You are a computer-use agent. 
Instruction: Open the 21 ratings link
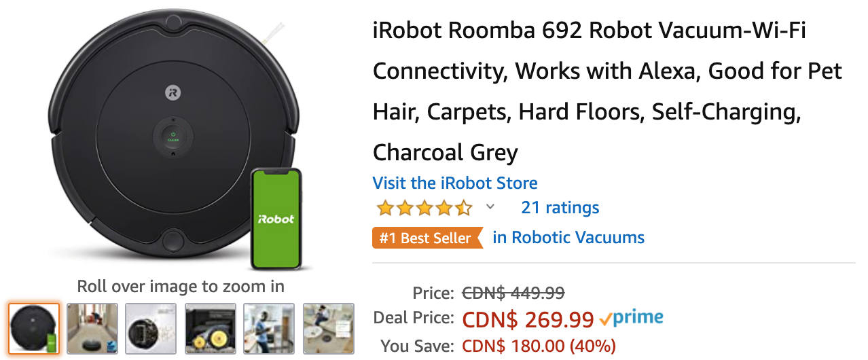click(x=560, y=207)
